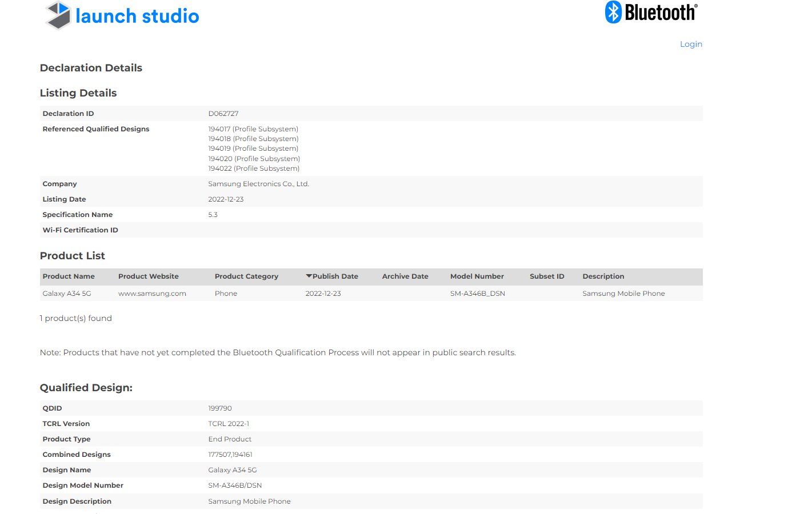The width and height of the screenshot is (812, 514).
Task: Select the Galaxy A34 5G product name
Action: [x=66, y=294]
